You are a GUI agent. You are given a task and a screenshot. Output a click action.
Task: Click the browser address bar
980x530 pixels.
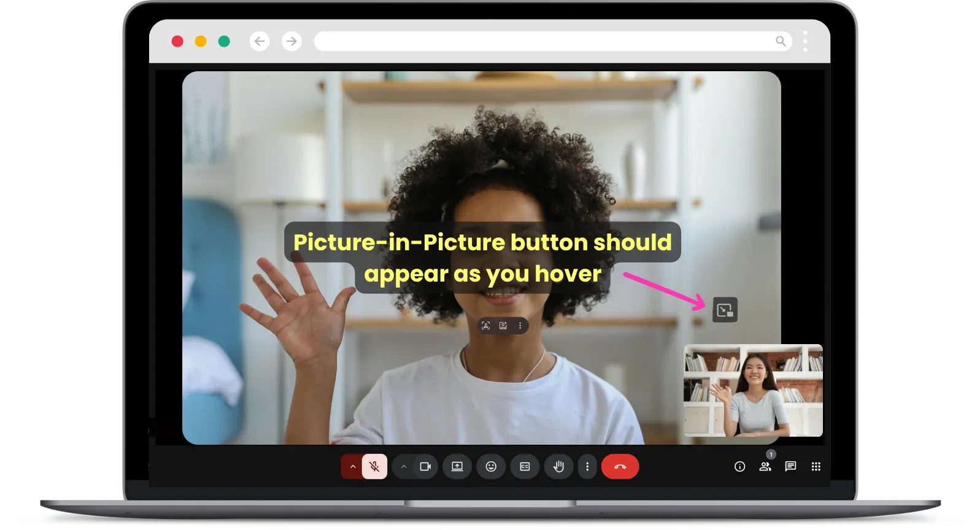point(553,41)
